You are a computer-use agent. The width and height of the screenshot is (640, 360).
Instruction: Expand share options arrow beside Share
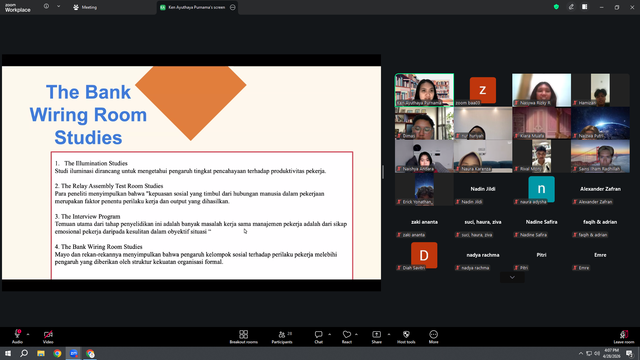coord(389,334)
